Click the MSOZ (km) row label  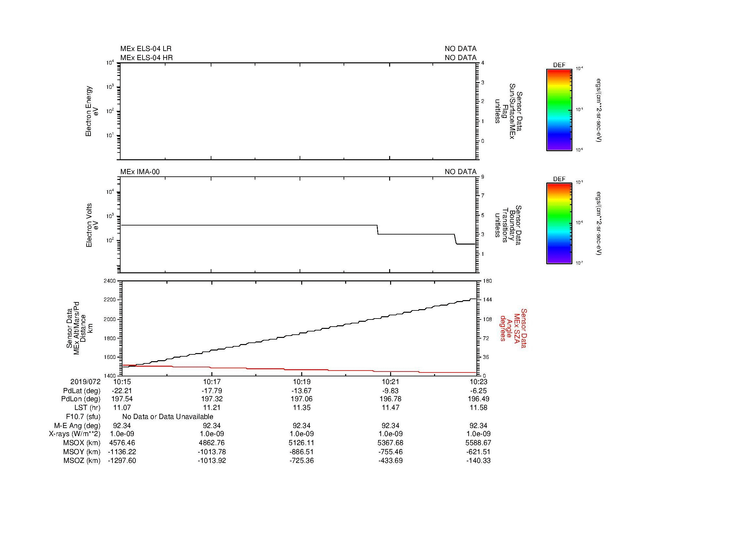click(x=82, y=461)
